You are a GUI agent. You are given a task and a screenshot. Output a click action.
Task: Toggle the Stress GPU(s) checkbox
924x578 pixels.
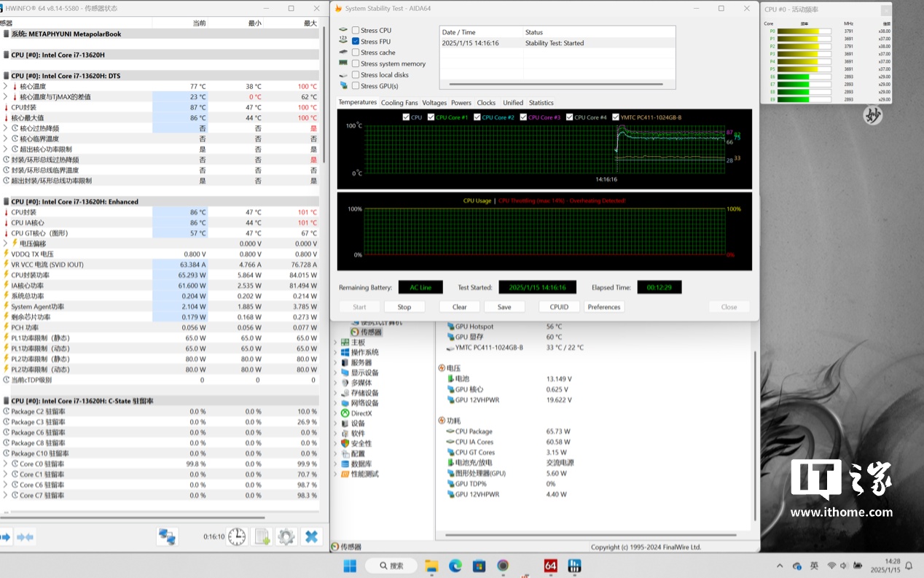coord(356,86)
